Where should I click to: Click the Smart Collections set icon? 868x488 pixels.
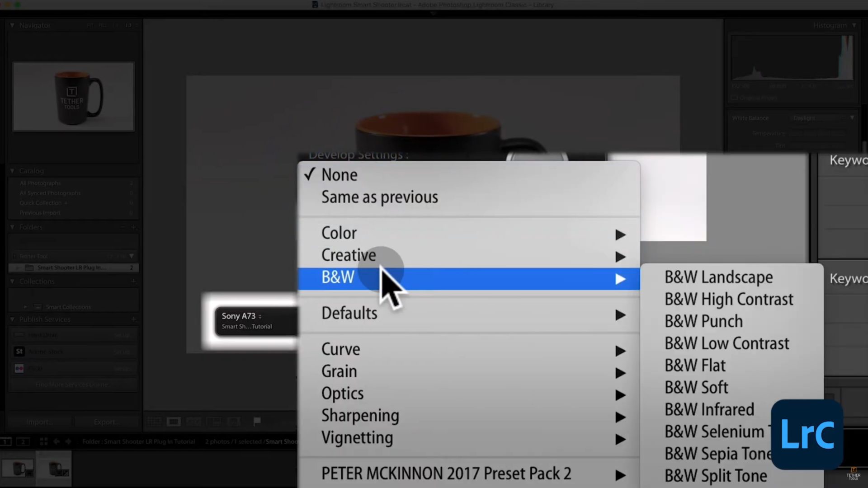(38, 307)
